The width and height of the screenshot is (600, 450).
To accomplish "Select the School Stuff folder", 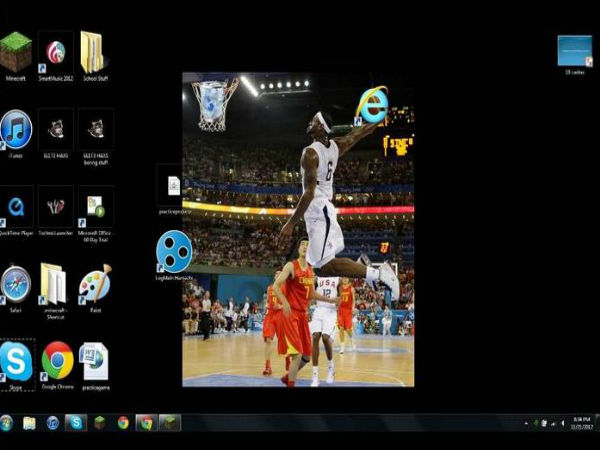I will click(x=92, y=51).
